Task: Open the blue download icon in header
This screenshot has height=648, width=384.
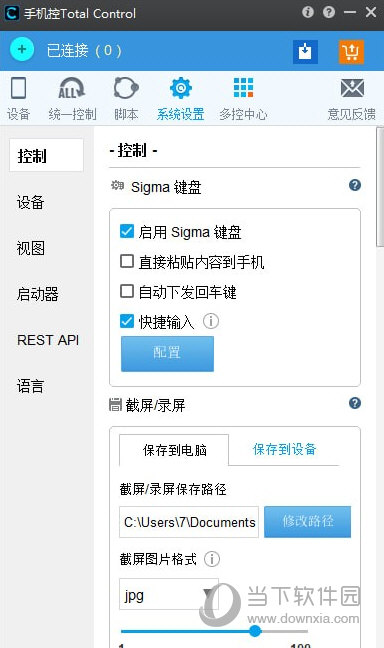Action: [305, 52]
